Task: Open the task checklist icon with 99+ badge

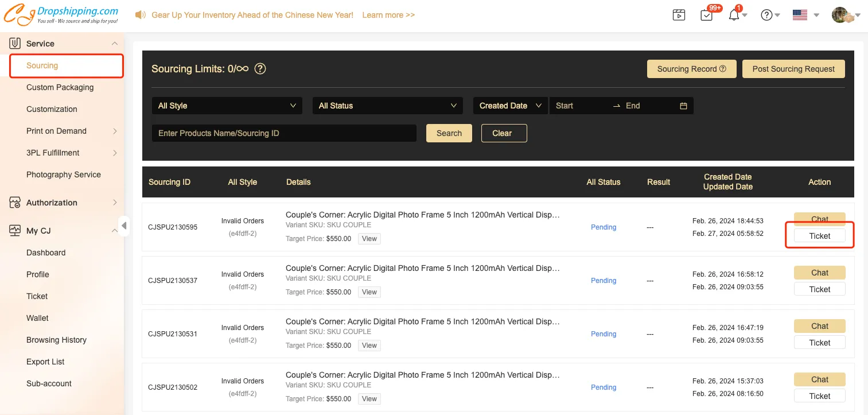Action: (707, 15)
